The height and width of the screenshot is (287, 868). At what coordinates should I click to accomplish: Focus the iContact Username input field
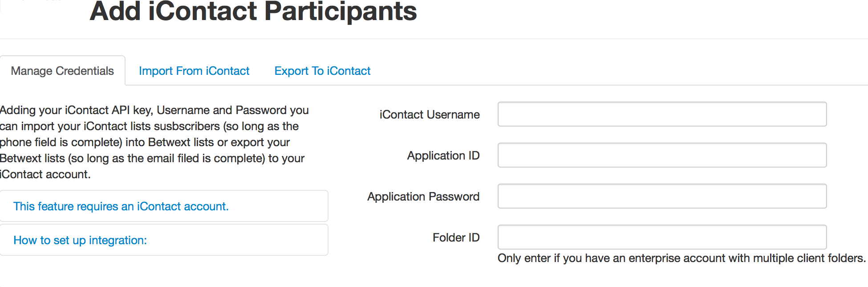coord(662,114)
